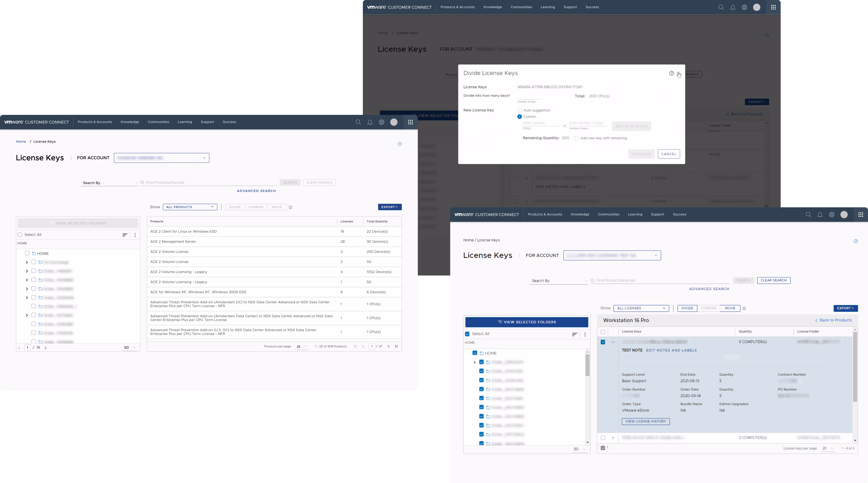Select the Auto suggestion radio option
Viewport: 868px width, 483px height.
[520, 110]
